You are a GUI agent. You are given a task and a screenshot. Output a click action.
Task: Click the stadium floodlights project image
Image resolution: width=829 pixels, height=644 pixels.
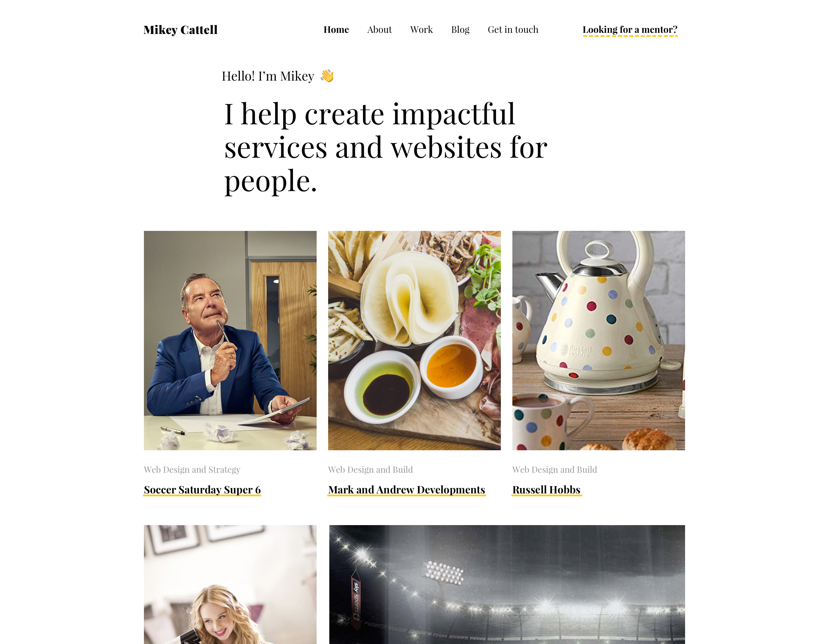tap(507, 584)
